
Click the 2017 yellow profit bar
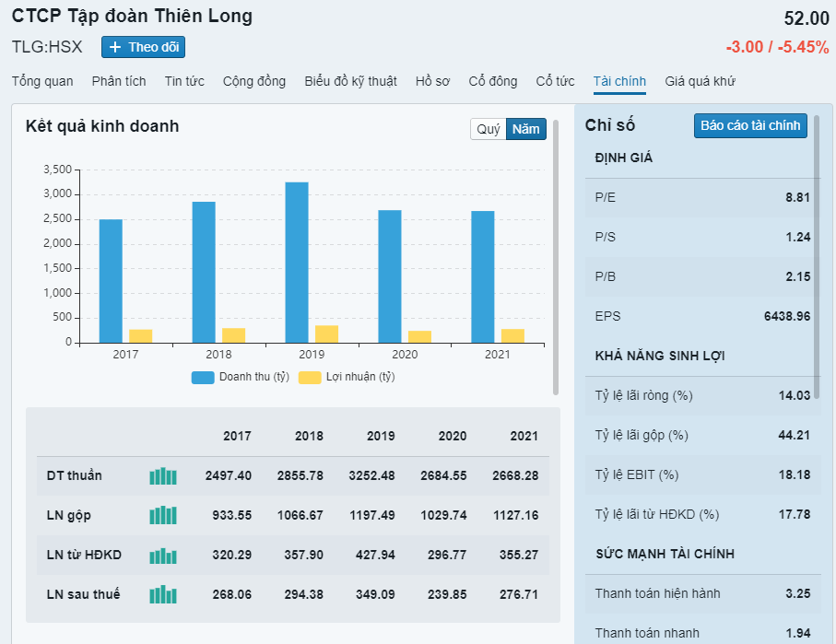tap(141, 336)
